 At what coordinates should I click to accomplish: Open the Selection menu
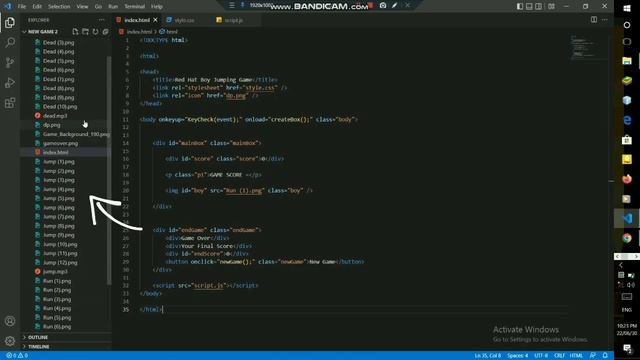[59, 7]
